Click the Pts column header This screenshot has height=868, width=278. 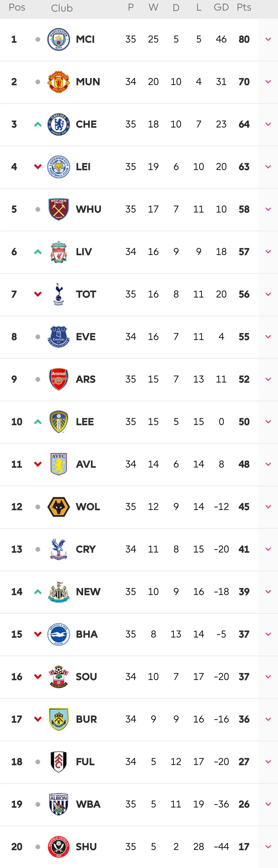tap(244, 7)
